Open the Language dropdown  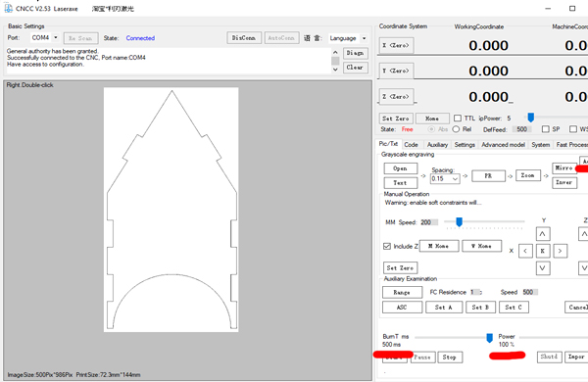[x=364, y=38]
